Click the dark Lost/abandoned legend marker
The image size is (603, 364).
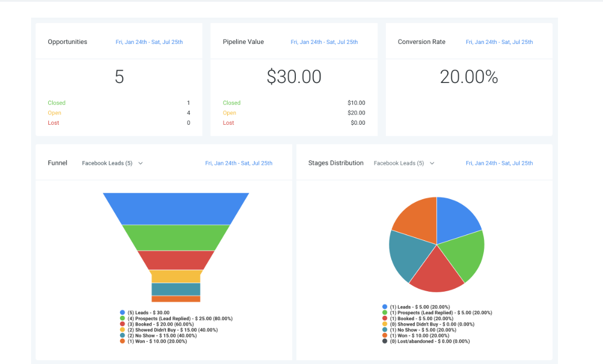(384, 341)
